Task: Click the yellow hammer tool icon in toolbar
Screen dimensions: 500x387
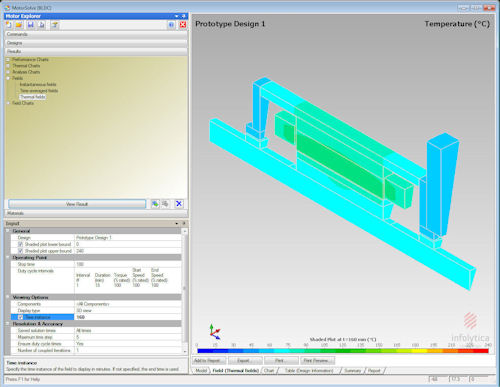Action: coord(55,25)
